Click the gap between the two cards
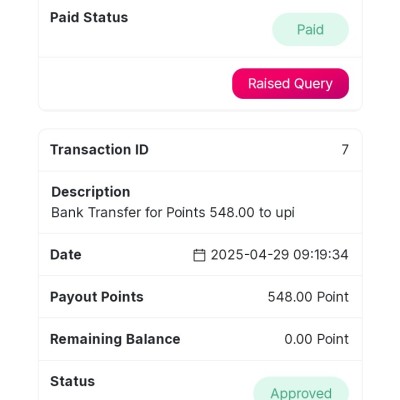400x400 pixels. click(x=200, y=120)
